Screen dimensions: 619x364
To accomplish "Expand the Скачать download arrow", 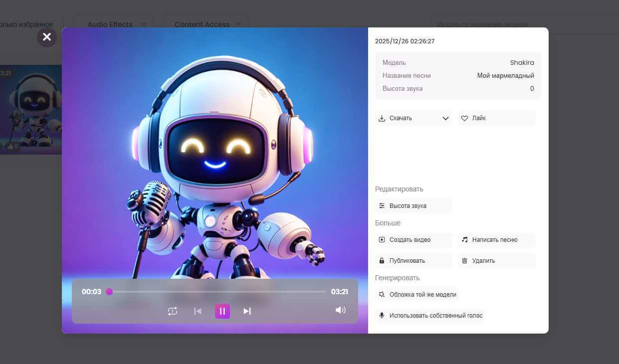I will [x=445, y=118].
